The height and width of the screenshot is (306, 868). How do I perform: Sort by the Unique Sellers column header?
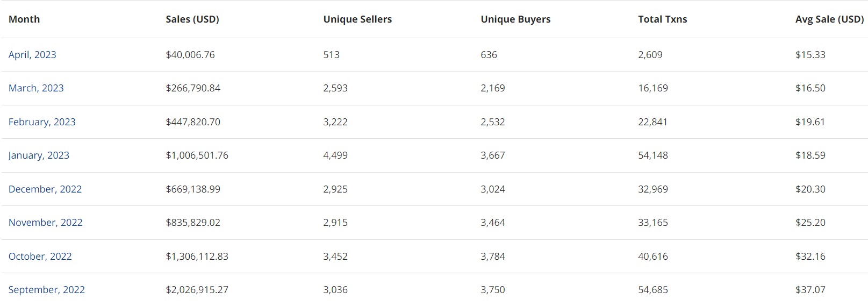pyautogui.click(x=357, y=19)
